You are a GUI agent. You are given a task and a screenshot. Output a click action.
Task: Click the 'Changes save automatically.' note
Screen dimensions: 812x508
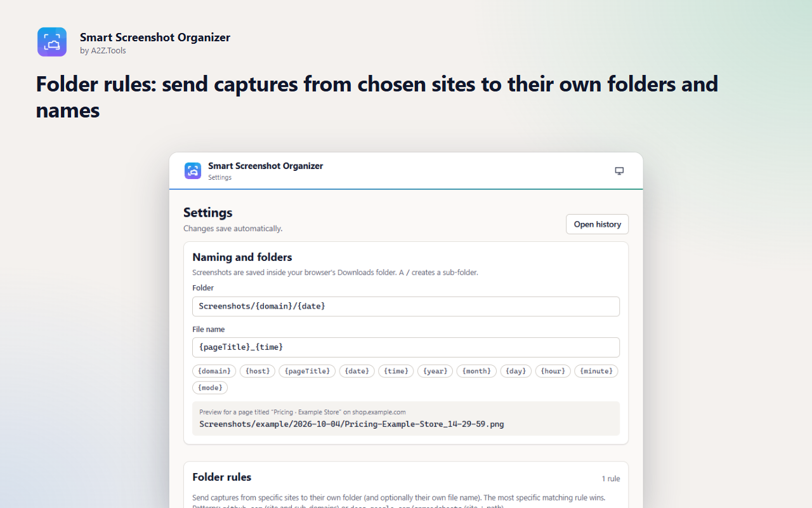(233, 229)
